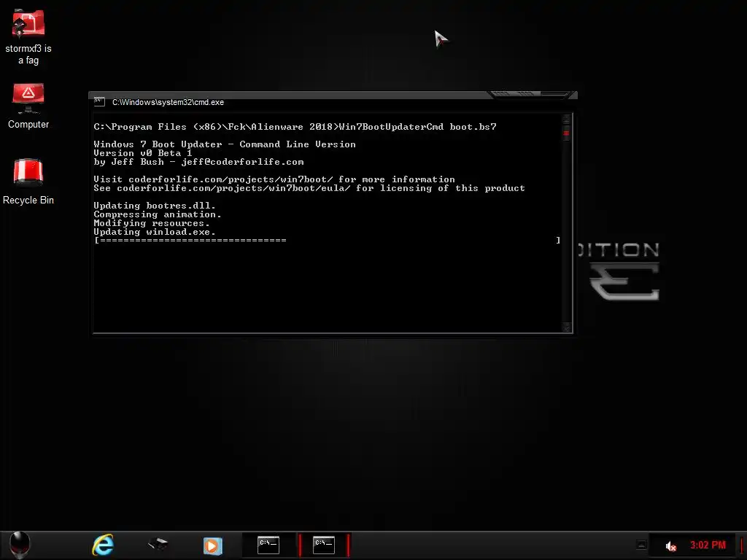747x560 pixels.
Task: Click the 'Updating winload.exe.' line
Action: coord(155,232)
